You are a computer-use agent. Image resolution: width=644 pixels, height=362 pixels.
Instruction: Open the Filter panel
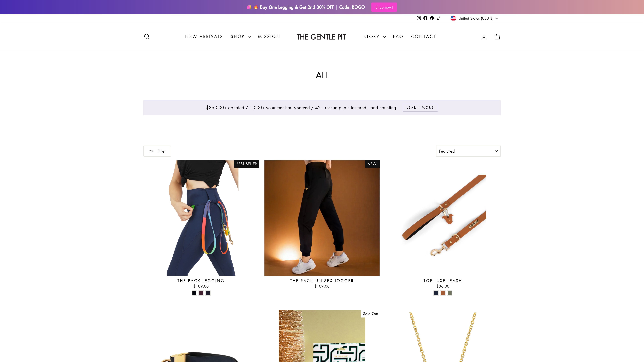point(157,151)
